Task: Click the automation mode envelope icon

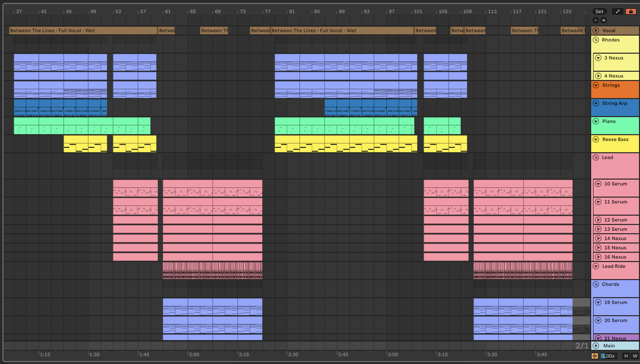Action: [x=618, y=11]
